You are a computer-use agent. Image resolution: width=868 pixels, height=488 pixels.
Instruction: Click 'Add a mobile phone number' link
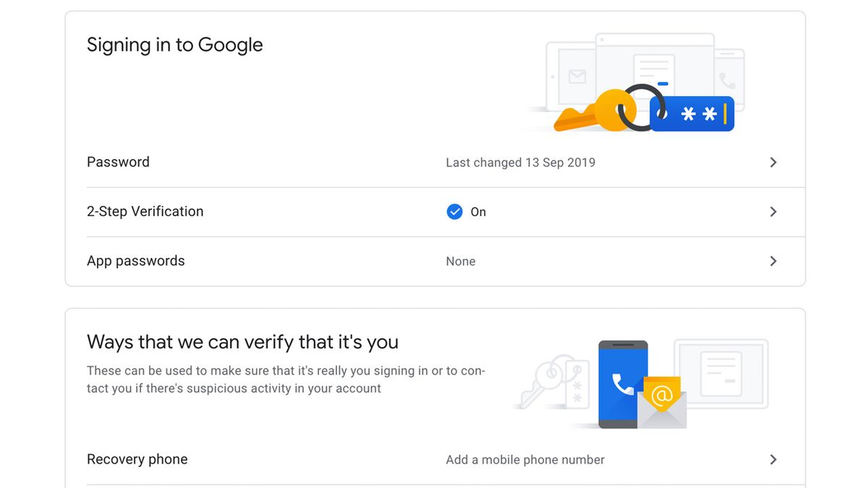click(525, 460)
